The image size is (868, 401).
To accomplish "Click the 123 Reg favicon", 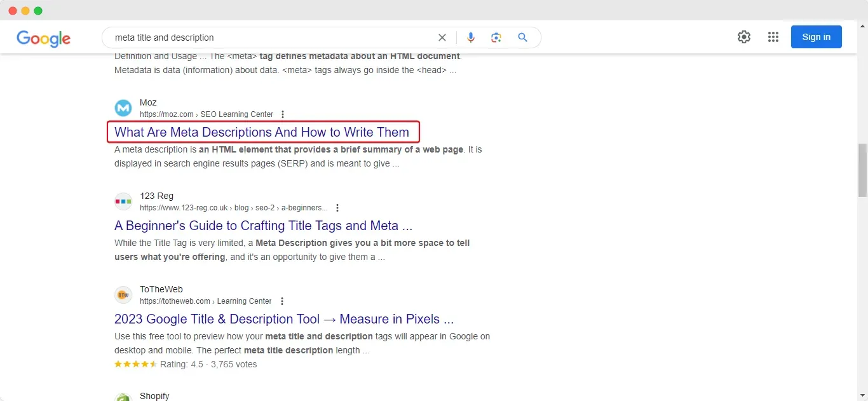I will [x=123, y=201].
